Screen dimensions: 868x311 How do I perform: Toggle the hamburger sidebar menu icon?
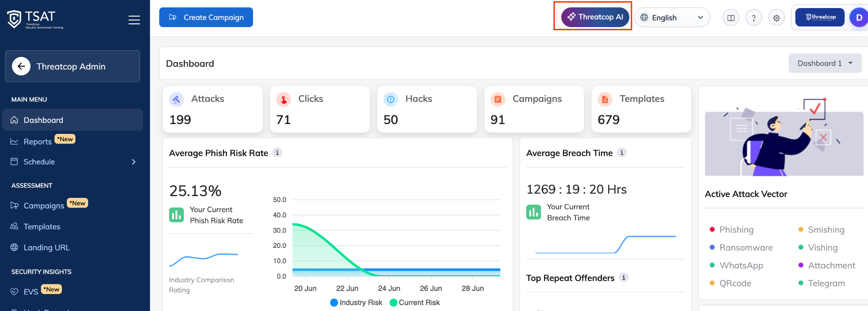(134, 20)
